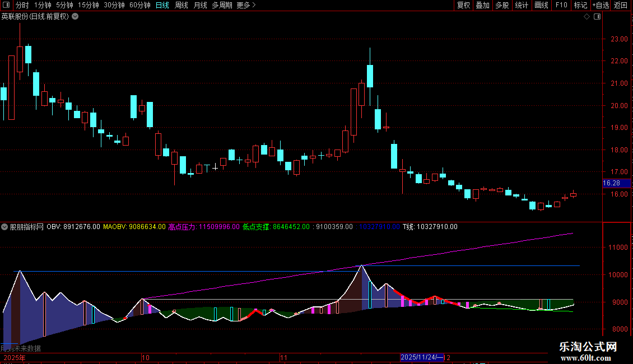633x364 pixels.
Task: Open the stock name dropdown arrow
Action: click(x=75, y=16)
